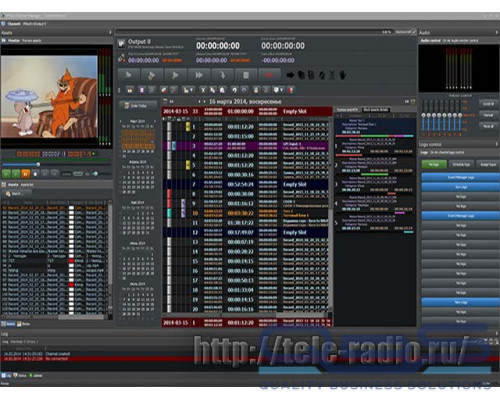Collapse the Audio panel header arrow
This screenshot has width=500, height=400.
click(497, 32)
